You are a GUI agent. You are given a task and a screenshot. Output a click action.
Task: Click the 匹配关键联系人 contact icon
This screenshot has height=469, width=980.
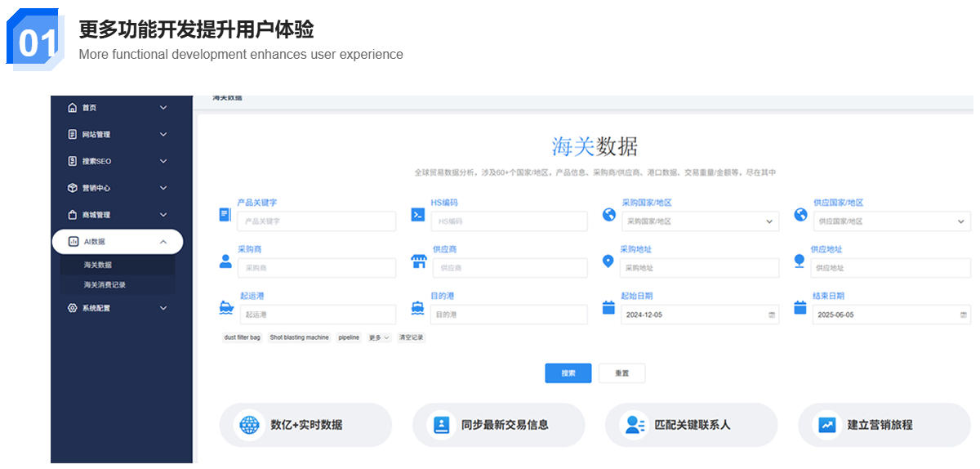click(634, 425)
